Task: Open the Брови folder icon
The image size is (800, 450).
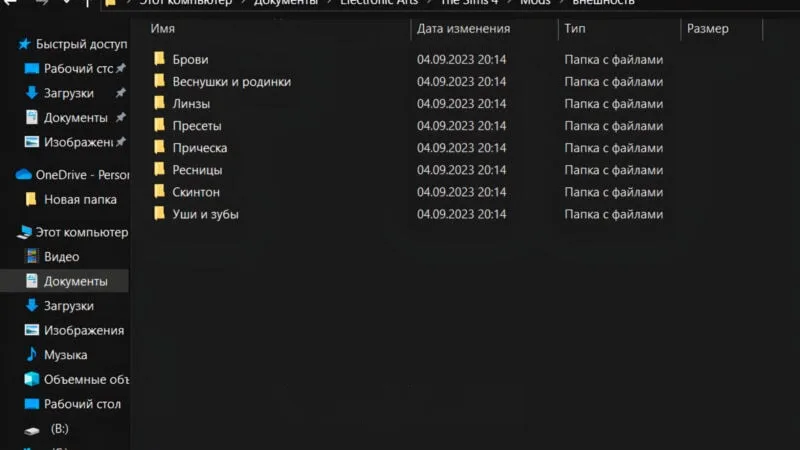Action: click(x=160, y=59)
